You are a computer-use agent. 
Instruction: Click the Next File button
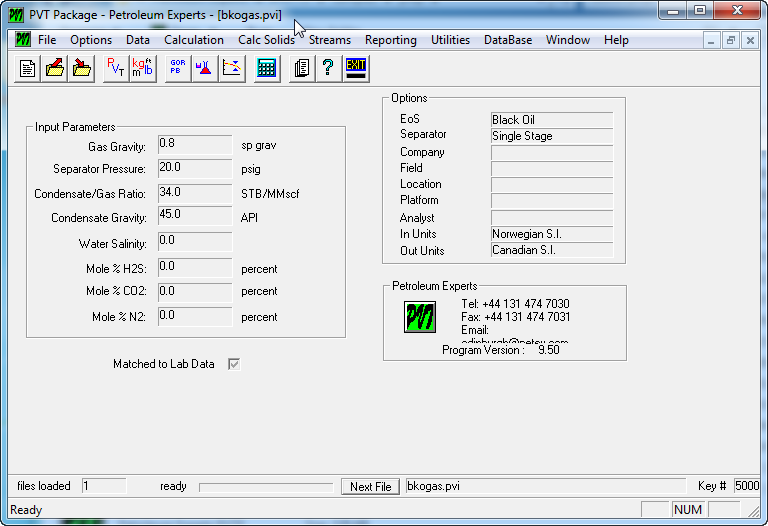pos(370,487)
